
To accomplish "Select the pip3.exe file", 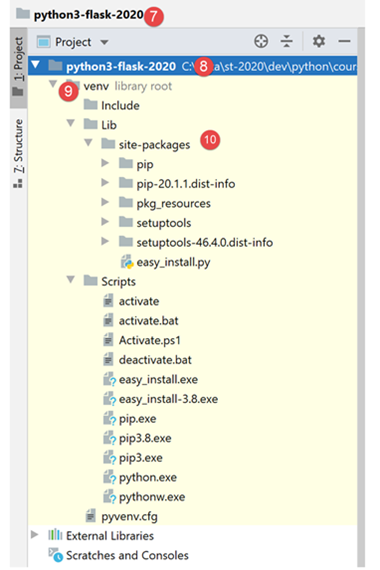I will [x=141, y=458].
